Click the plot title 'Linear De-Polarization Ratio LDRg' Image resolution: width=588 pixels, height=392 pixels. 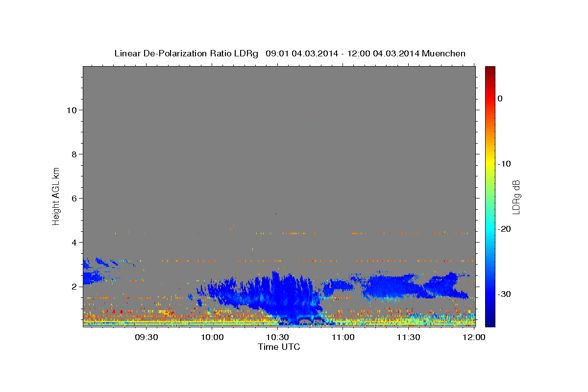pos(186,53)
